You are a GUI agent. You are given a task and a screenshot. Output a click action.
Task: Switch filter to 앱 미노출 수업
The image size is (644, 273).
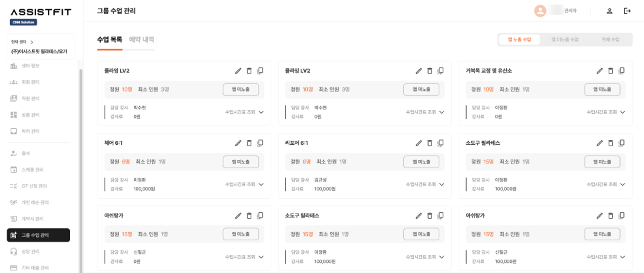pyautogui.click(x=565, y=39)
